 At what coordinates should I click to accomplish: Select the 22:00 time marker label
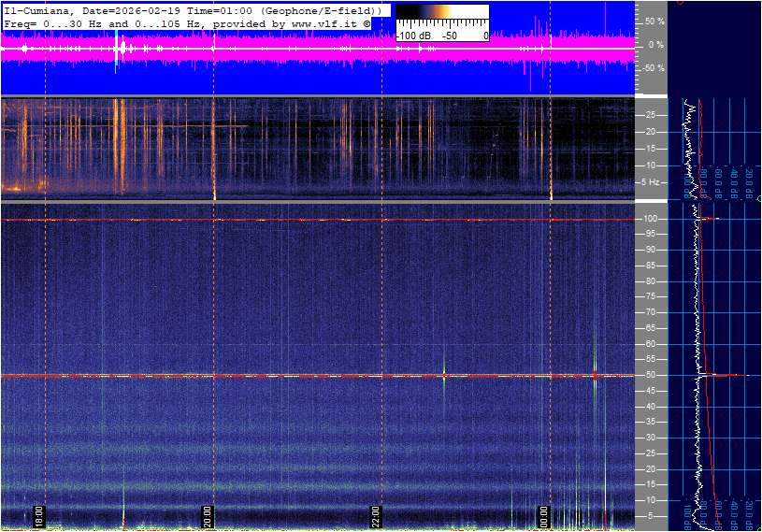(x=376, y=516)
